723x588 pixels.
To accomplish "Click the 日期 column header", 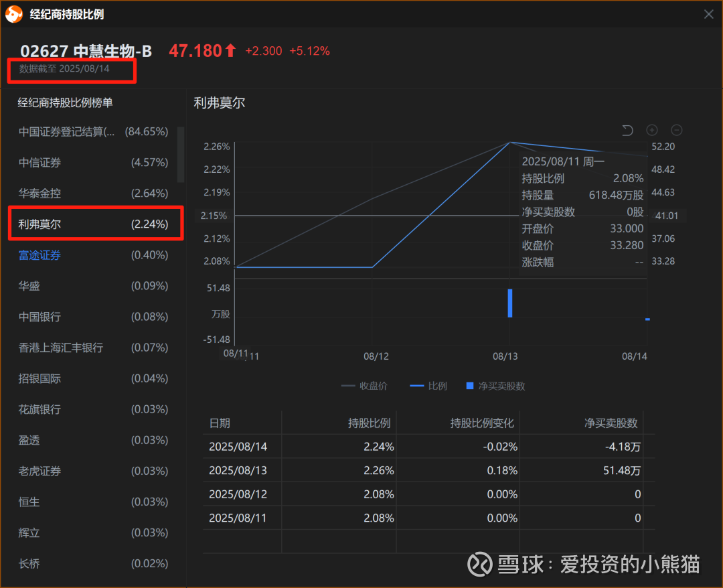I will tap(220, 423).
